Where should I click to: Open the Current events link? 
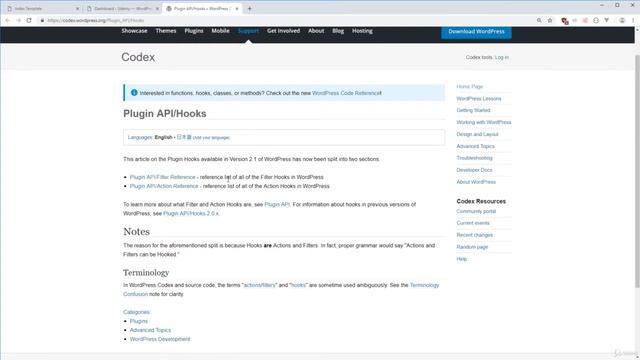pyautogui.click(x=473, y=223)
